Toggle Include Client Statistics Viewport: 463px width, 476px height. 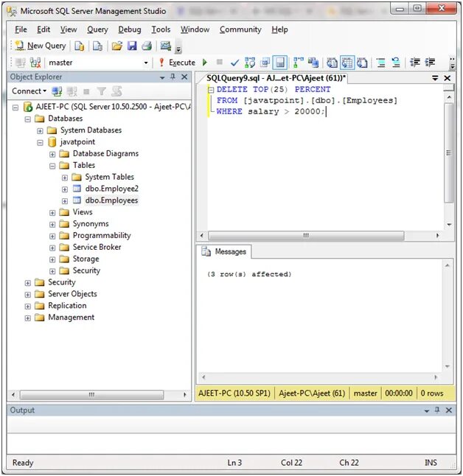(313, 63)
